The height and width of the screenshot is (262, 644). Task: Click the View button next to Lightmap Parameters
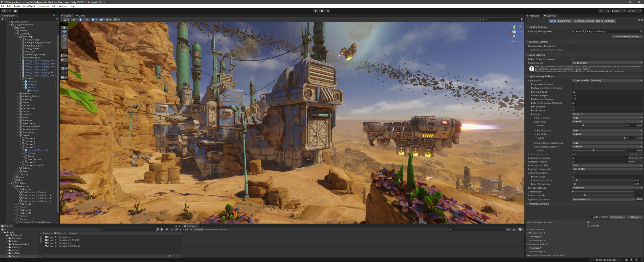point(639,199)
